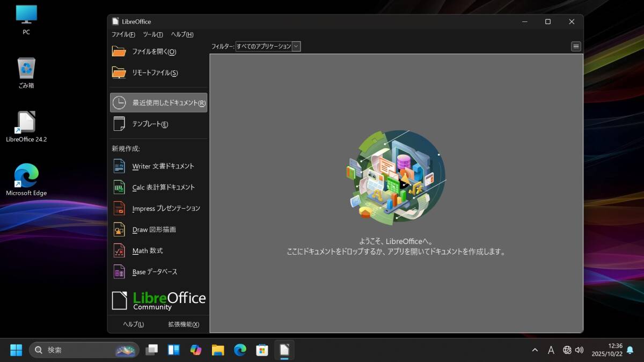Click the Windows taskbar search box
The height and width of the screenshot is (362, 644).
coord(84,350)
